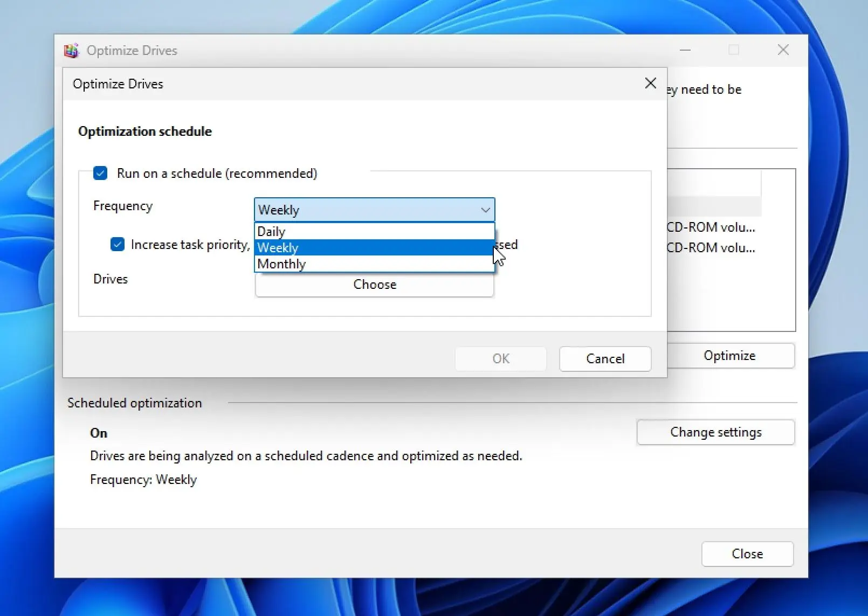Viewport: 868px width, 616px height.
Task: Open Change settings for scheduled optimization
Action: pyautogui.click(x=716, y=432)
